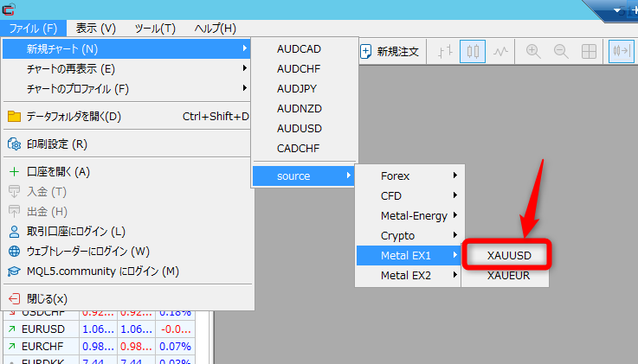Viewport: 638px width, 364px height.
Task: Pick AUDCHF from symbol submenu
Action: 305,69
